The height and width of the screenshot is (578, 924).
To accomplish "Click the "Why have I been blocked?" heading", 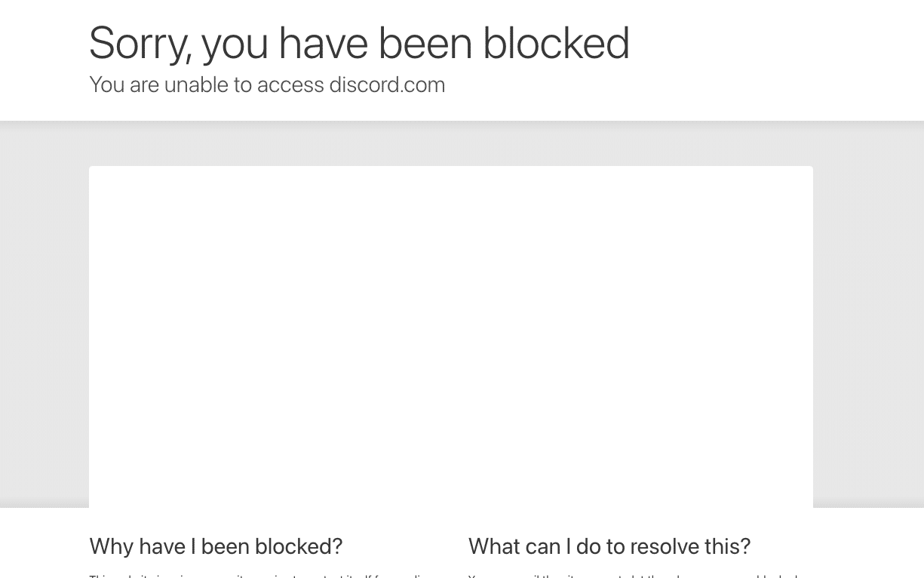I will tap(216, 546).
